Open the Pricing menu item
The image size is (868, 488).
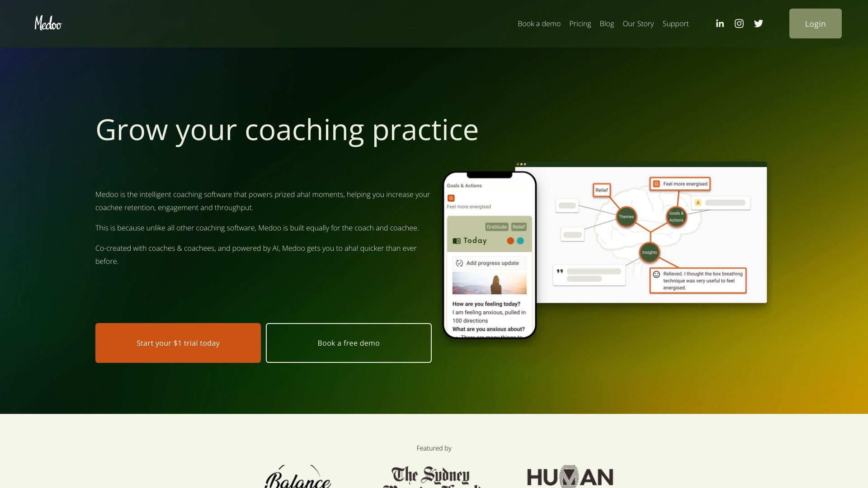click(x=580, y=23)
